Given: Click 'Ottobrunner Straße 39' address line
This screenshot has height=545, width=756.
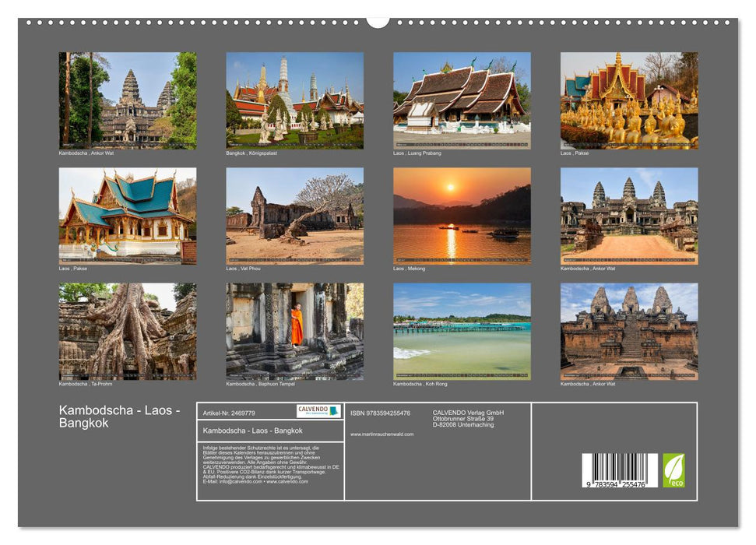Looking at the screenshot, I should coord(462,419).
